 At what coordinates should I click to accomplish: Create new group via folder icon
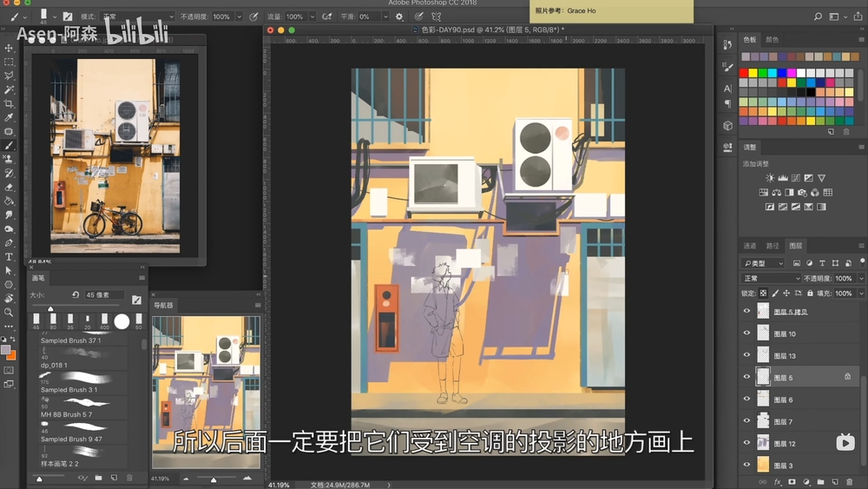point(819,481)
